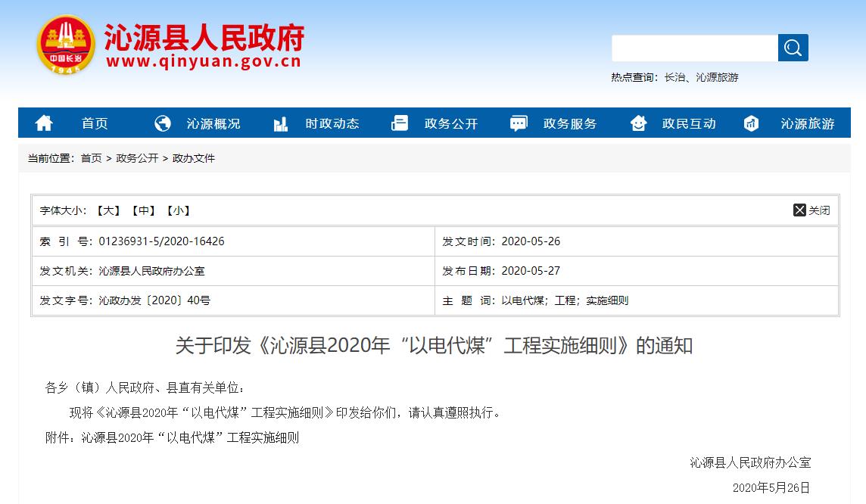The height and width of the screenshot is (504, 866).
Task: Click the X icon next to 关闭
Action: point(799,210)
